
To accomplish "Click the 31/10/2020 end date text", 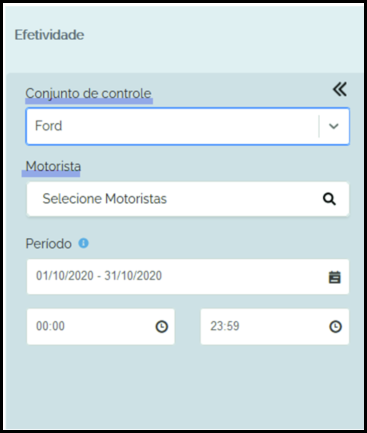I will point(133,276).
